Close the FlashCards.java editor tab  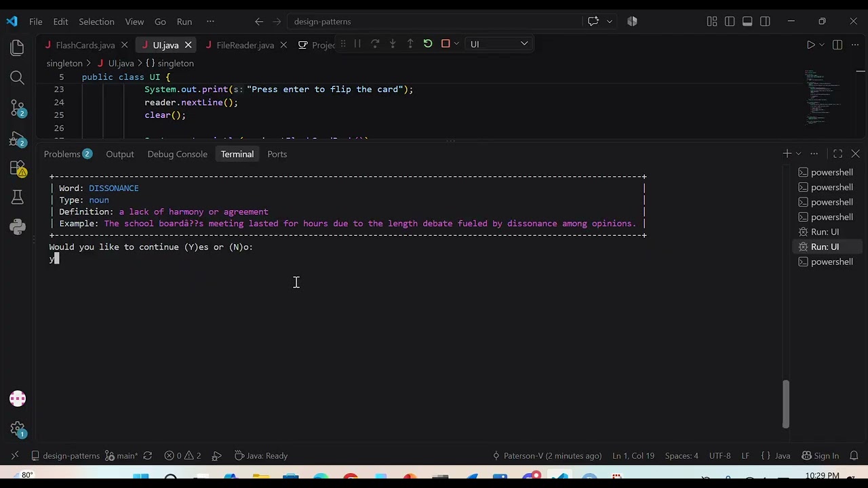click(124, 45)
